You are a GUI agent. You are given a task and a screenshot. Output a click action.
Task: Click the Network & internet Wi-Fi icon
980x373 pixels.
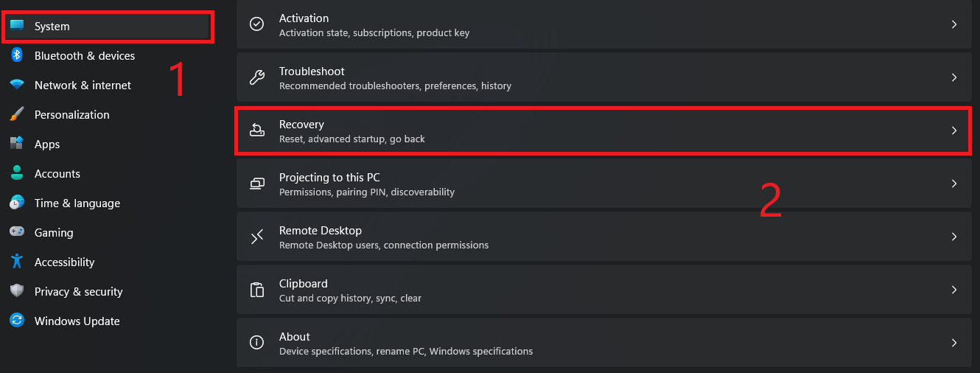(17, 85)
